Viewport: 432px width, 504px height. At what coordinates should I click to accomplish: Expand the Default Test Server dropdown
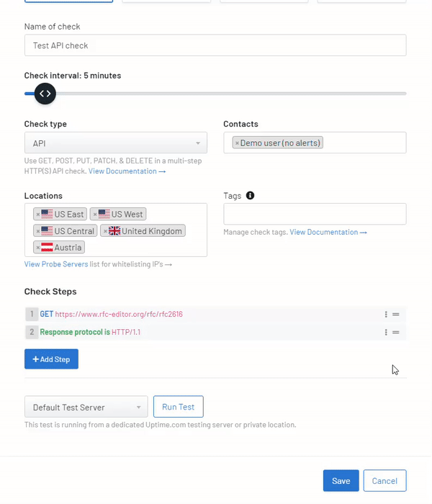click(86, 407)
